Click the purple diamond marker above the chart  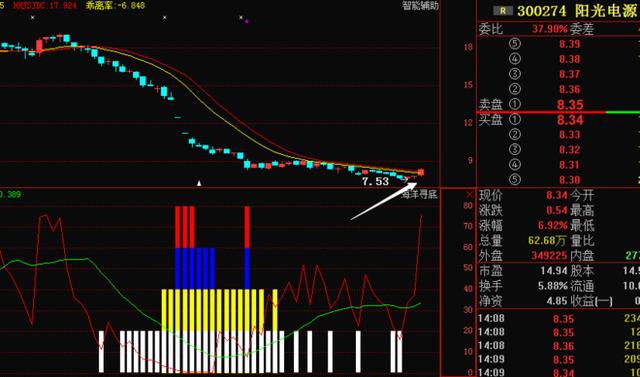click(247, 21)
